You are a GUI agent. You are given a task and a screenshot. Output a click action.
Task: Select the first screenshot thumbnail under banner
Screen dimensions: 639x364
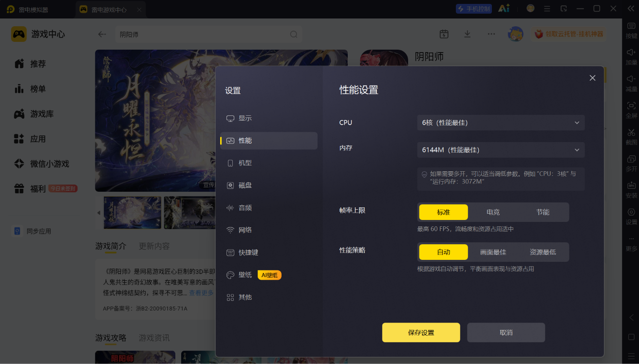[x=132, y=213]
